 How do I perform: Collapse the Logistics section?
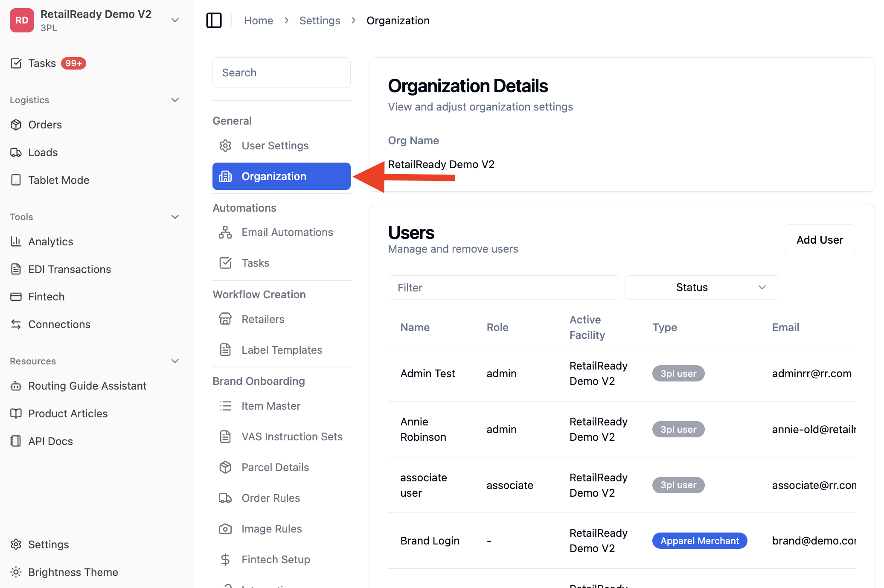[175, 100]
